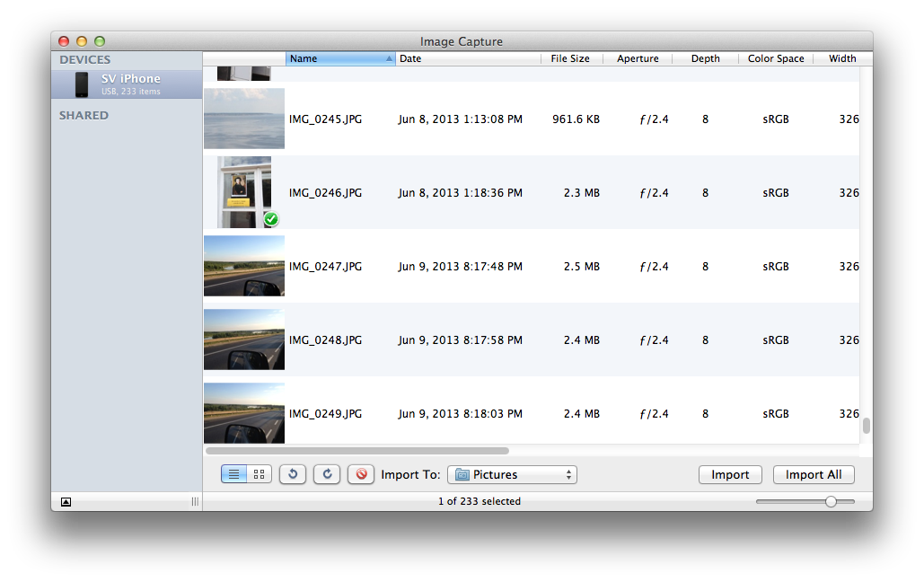
Task: Rotate selection counterclockwise
Action: pos(293,474)
